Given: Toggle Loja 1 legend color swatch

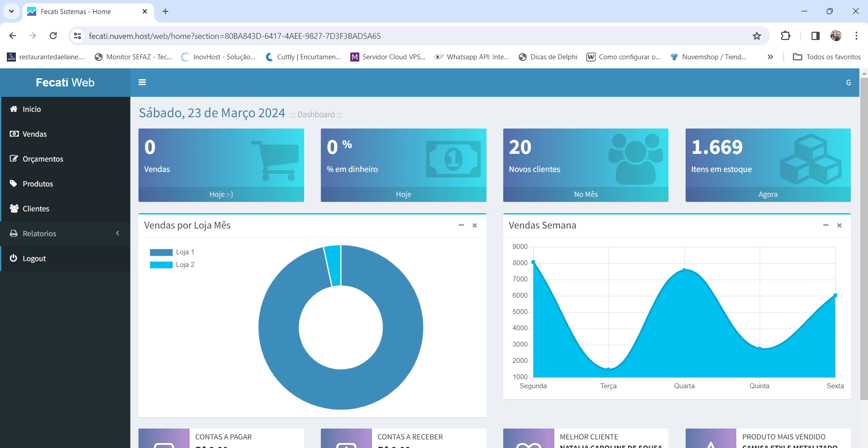Looking at the screenshot, I should [161, 253].
